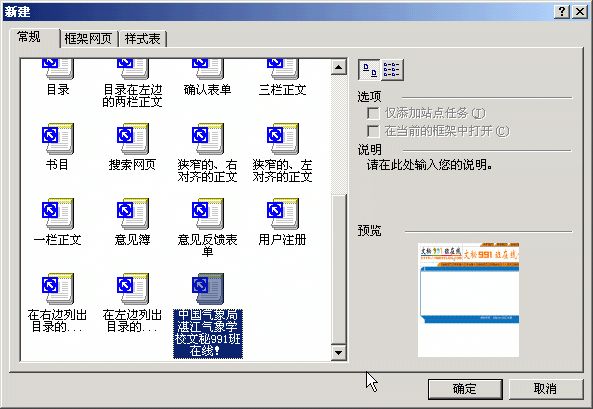The width and height of the screenshot is (593, 409).
Task: Click the scrollbar up arrow
Action: click(338, 67)
